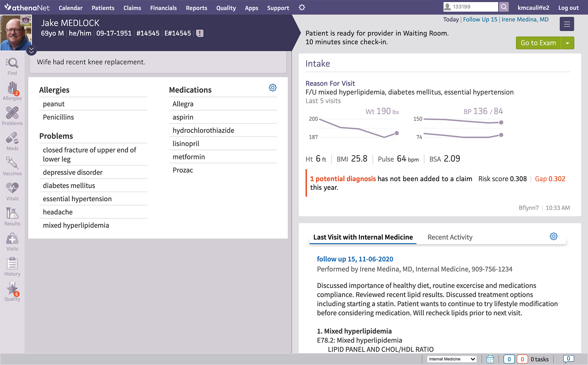Click the Go to Exam button

[538, 43]
